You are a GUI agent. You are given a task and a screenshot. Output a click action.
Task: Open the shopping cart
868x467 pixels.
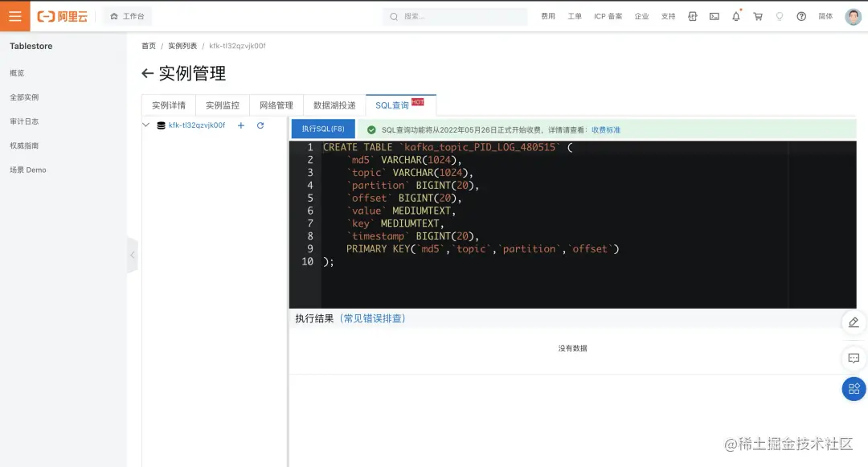pos(758,17)
